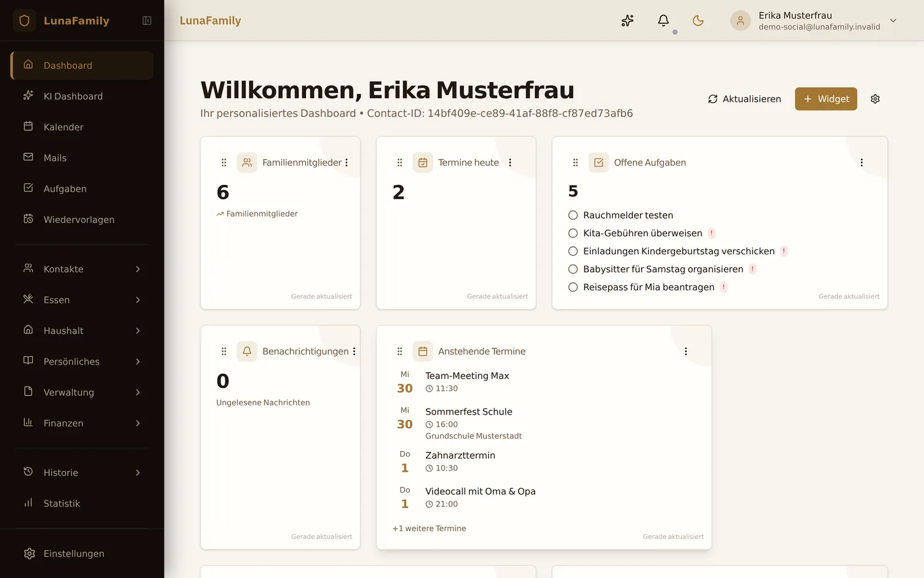Open the user account dropdown chevron
The width and height of the screenshot is (924, 578).
893,21
